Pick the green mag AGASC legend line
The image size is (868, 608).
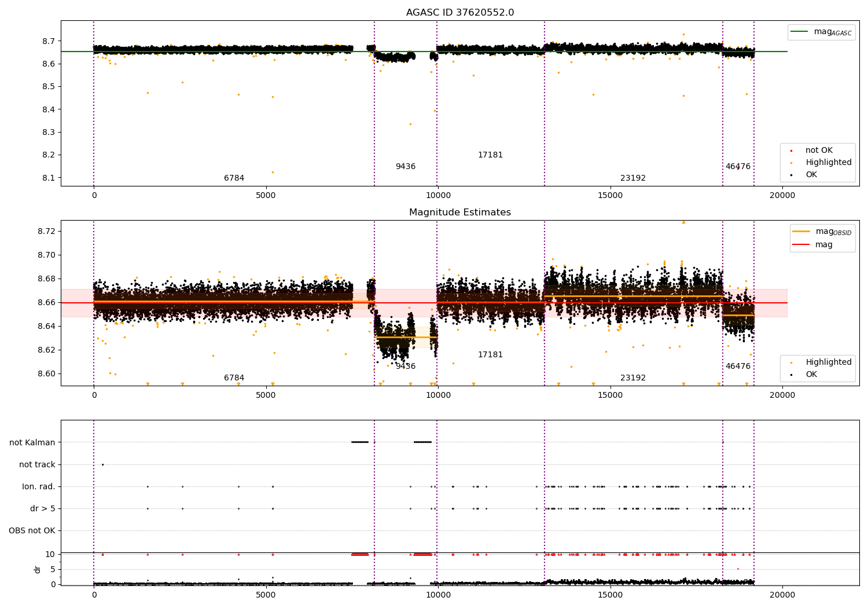coord(800,32)
